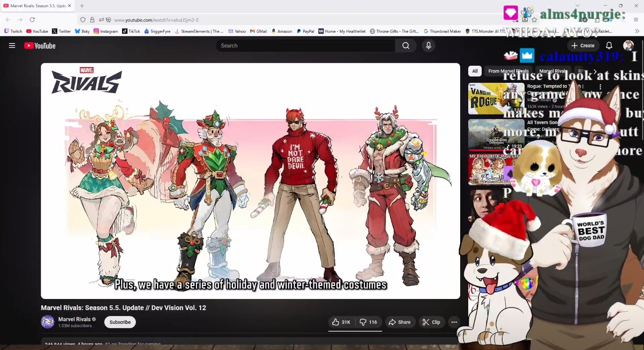Open the Yahoo bookmark
The width and height of the screenshot is (644, 350).
(x=237, y=31)
